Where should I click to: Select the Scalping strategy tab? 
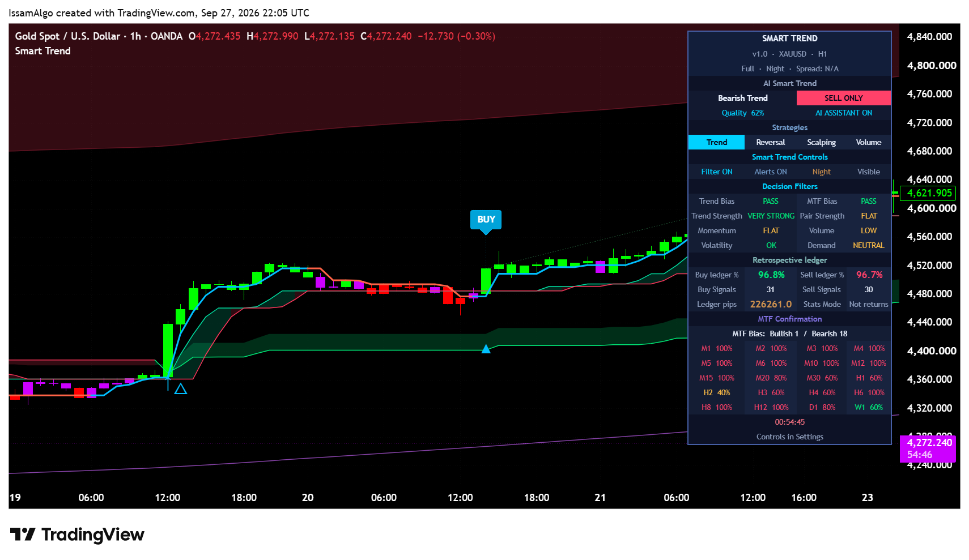pyautogui.click(x=821, y=142)
